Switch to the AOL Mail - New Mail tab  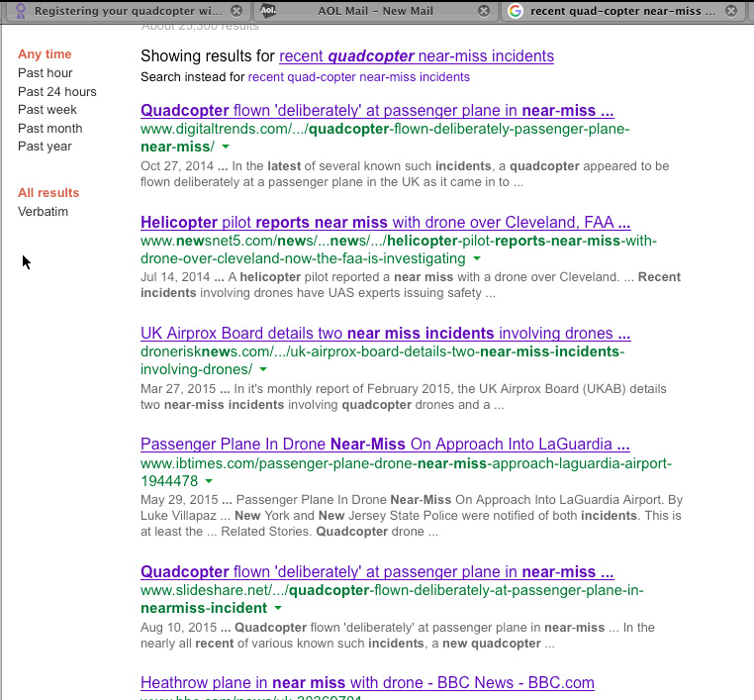coord(375,11)
